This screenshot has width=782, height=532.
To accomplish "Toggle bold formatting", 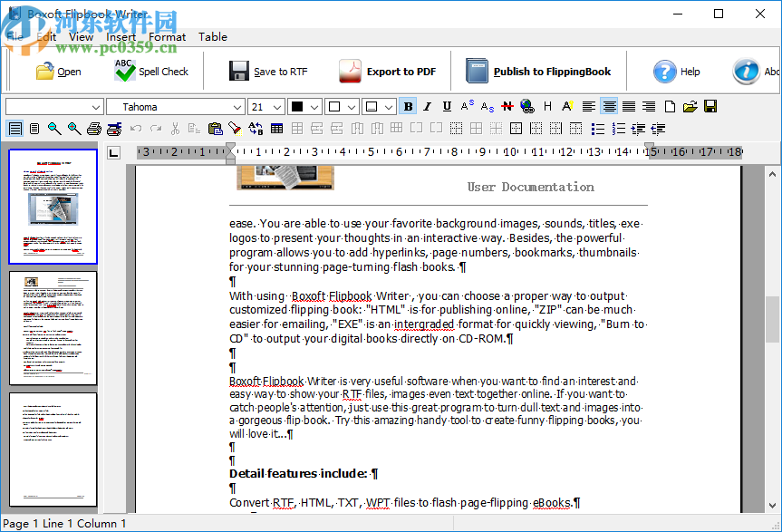I will (408, 105).
